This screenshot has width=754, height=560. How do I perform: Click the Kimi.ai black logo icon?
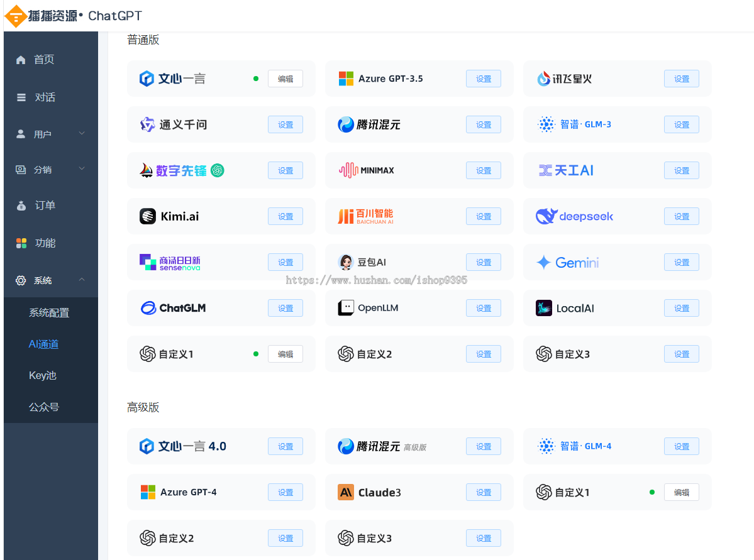(148, 216)
